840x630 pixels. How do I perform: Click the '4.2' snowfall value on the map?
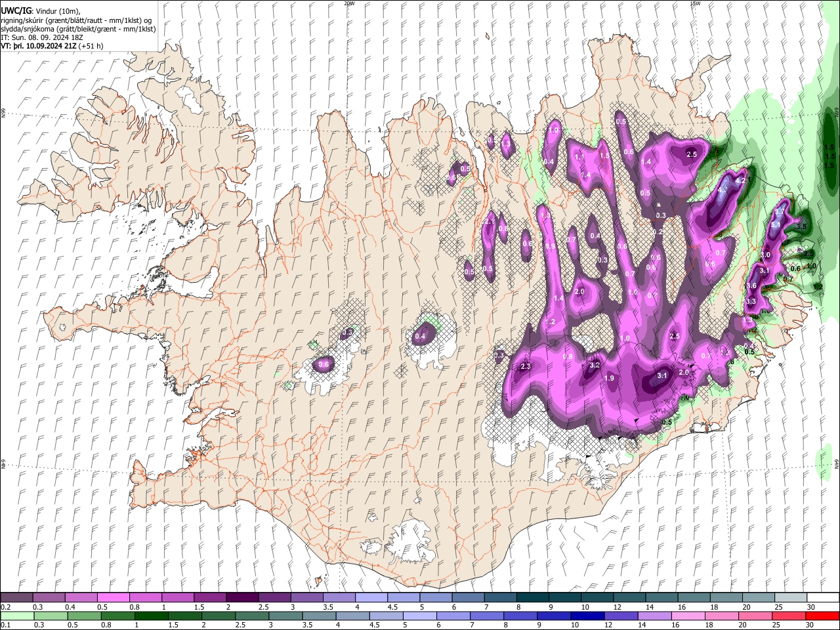click(742, 180)
